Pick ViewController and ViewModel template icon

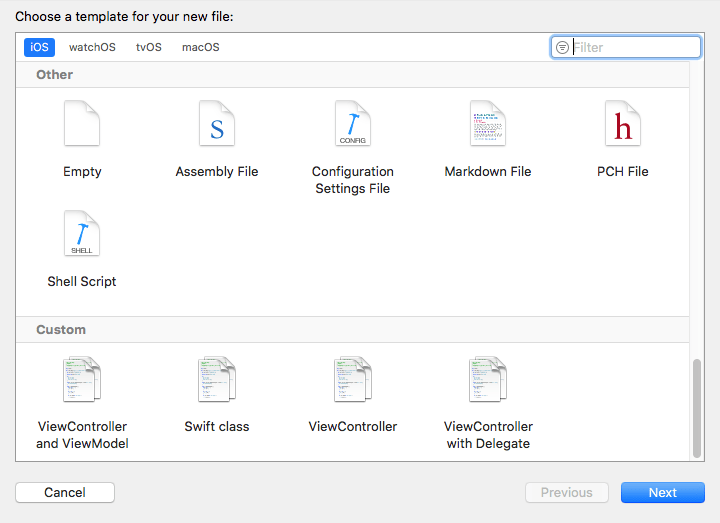click(x=82, y=380)
